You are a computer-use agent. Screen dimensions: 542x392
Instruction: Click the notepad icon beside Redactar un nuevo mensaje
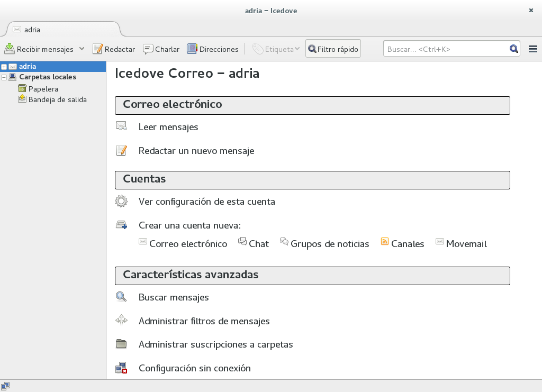[x=121, y=150]
